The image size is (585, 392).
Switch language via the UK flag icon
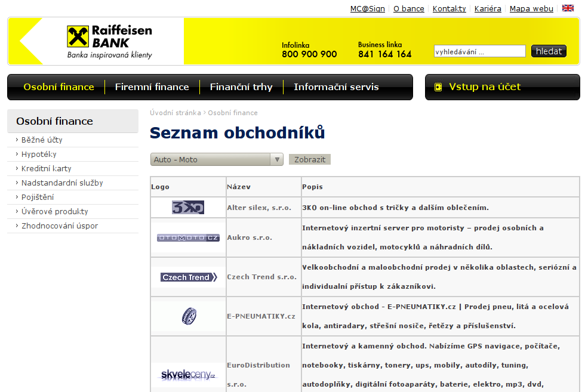[x=568, y=8]
